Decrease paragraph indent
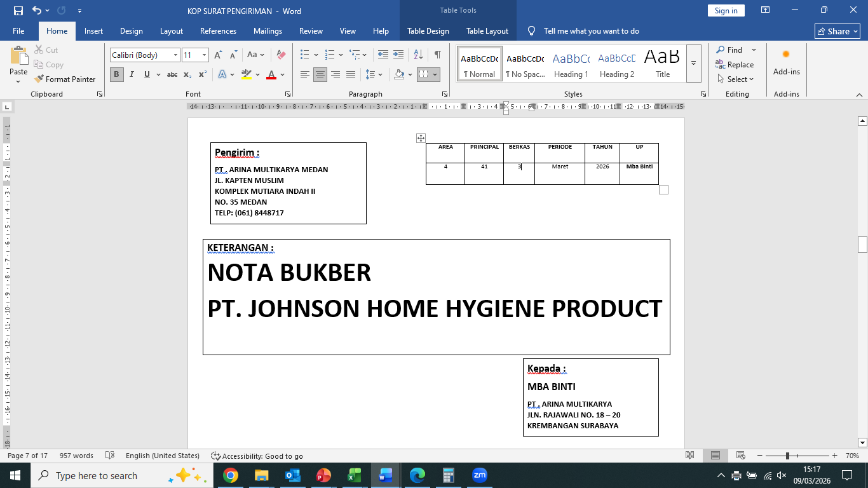Viewport: 868px width, 488px height. pos(383,55)
